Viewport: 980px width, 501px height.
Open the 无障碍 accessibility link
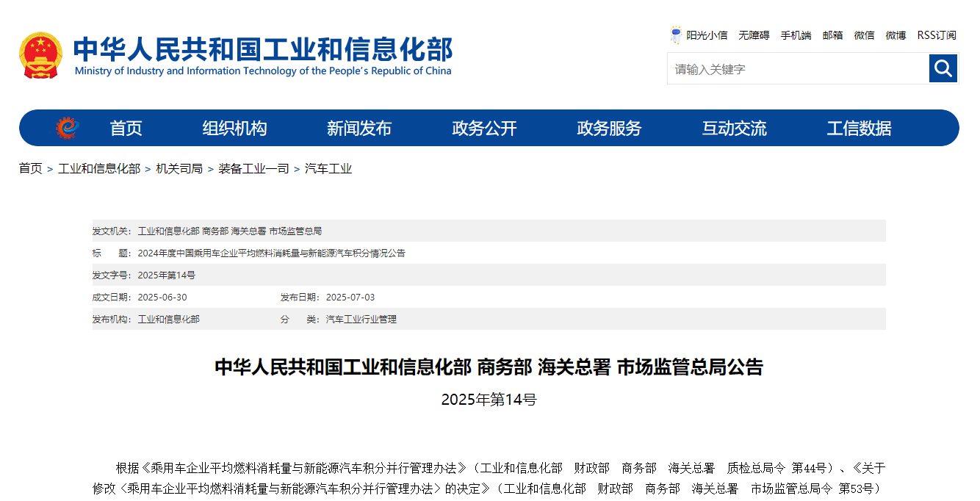754,35
